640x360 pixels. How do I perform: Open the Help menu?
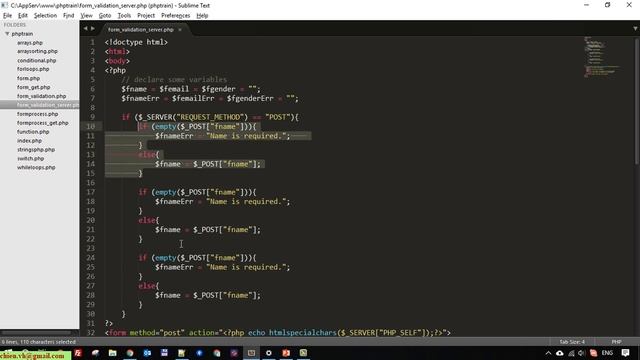(202, 16)
